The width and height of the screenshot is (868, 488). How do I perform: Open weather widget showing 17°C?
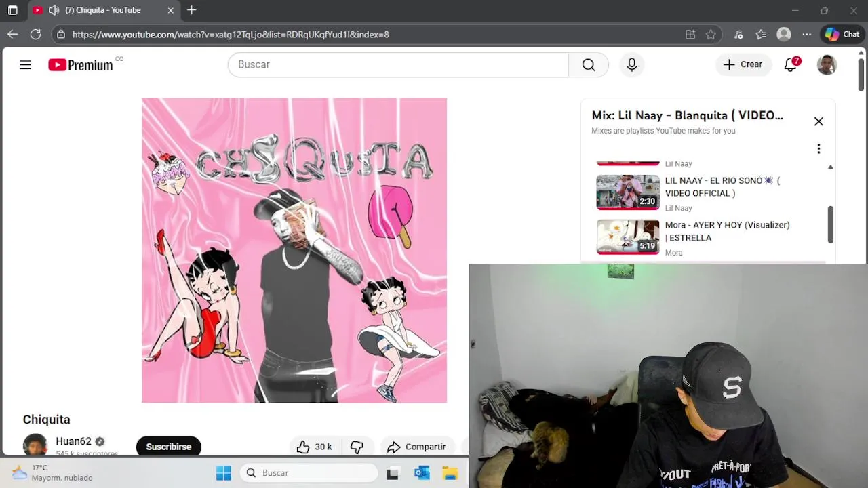click(x=53, y=472)
